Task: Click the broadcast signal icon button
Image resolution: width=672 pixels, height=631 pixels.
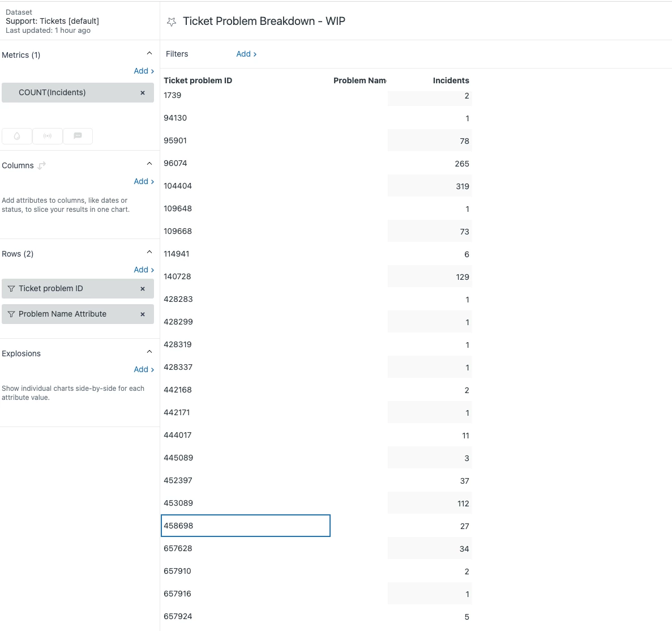Action: pos(48,136)
